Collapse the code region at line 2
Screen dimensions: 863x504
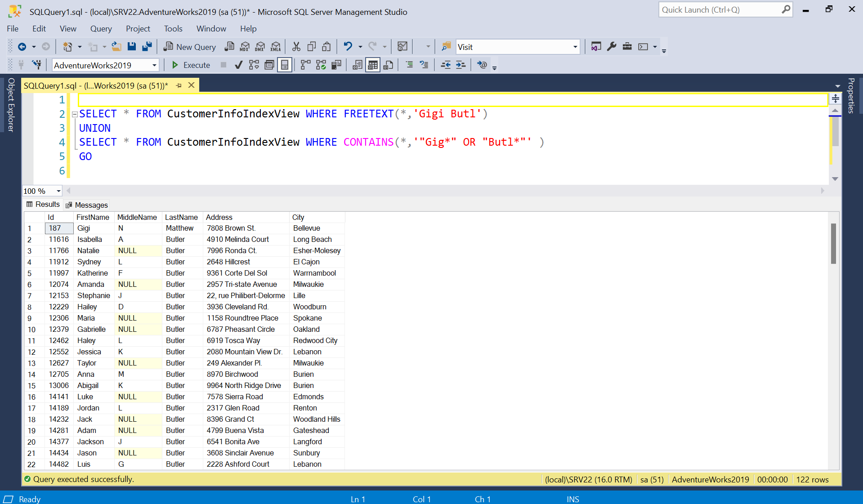click(75, 114)
